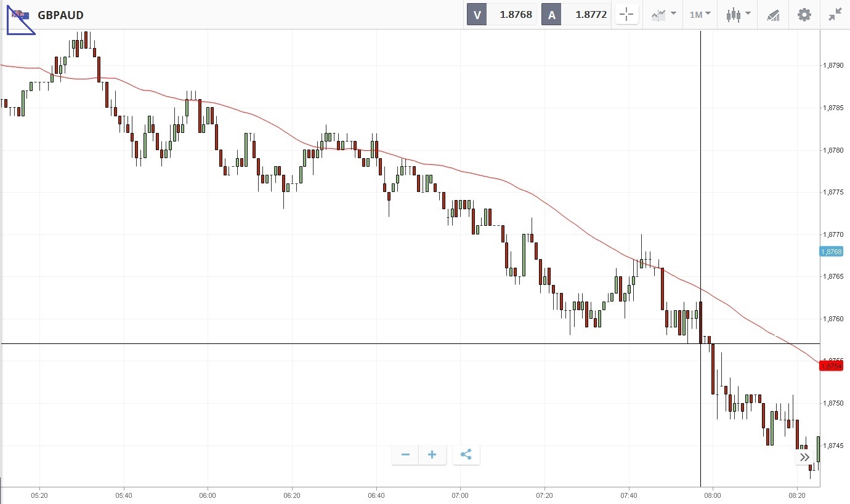Viewport: 850px width, 504px height.
Task: Click the red 1,8754 moving average label
Action: click(831, 366)
